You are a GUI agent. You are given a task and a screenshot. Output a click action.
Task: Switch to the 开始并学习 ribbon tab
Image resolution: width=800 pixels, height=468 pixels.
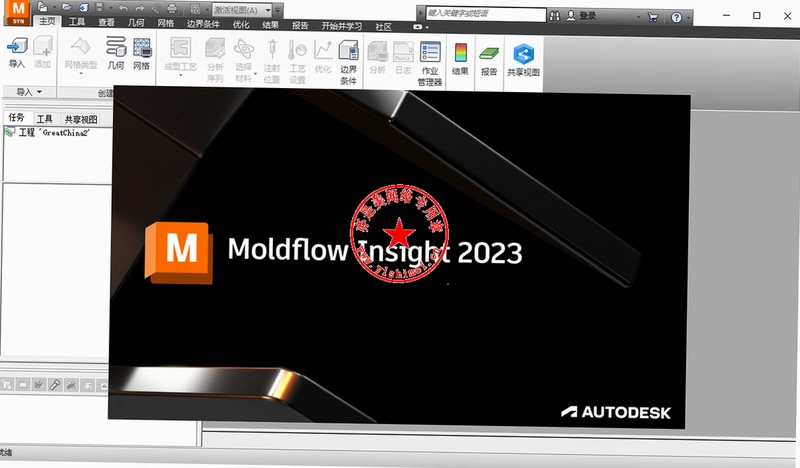click(342, 26)
